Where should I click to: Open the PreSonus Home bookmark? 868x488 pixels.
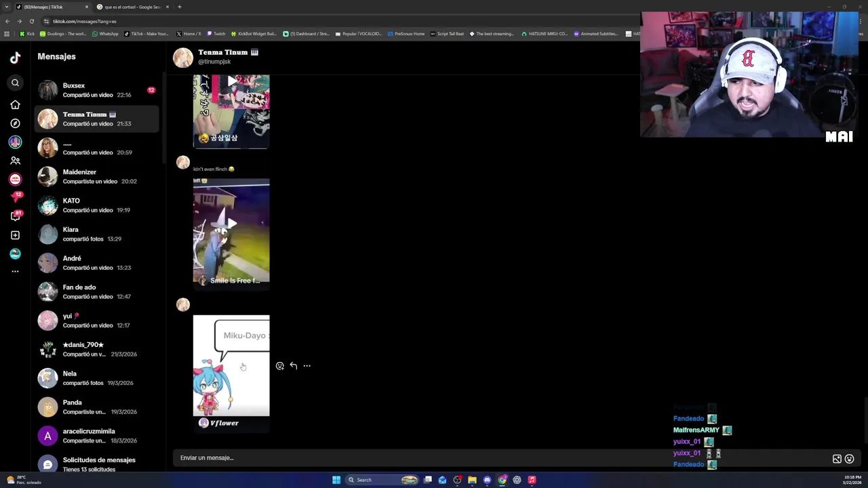(x=406, y=33)
